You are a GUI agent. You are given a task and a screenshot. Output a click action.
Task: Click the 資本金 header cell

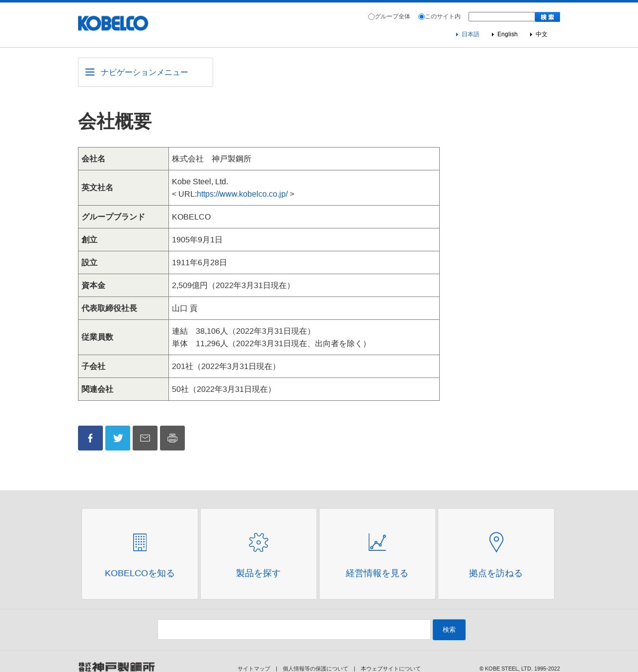[x=124, y=286]
